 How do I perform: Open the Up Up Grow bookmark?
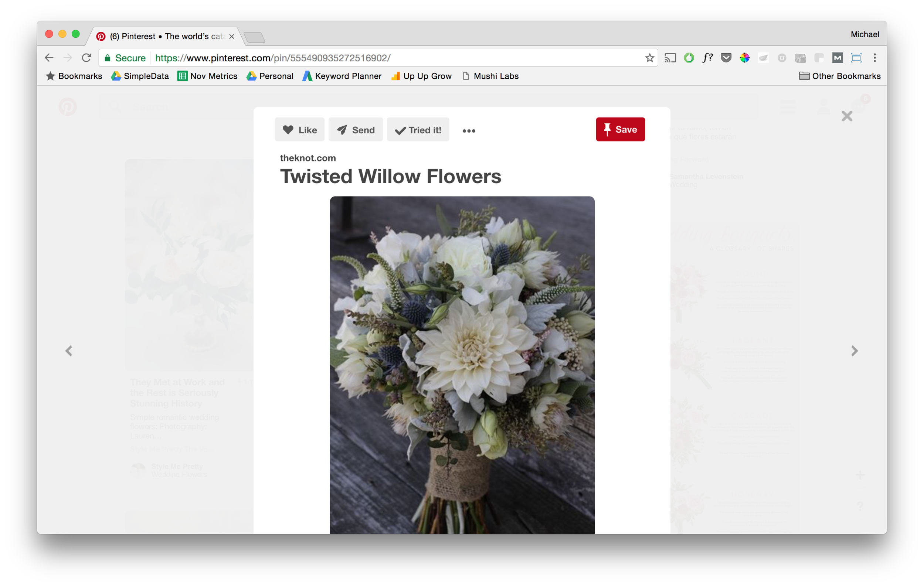pyautogui.click(x=421, y=76)
